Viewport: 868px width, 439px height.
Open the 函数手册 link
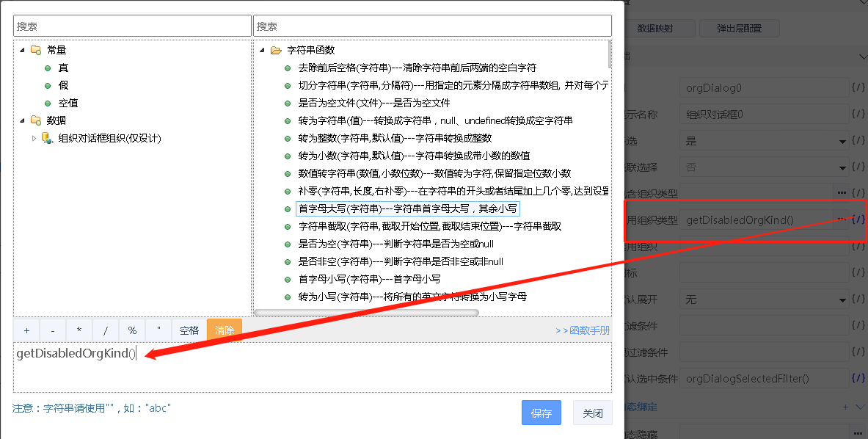coord(583,330)
